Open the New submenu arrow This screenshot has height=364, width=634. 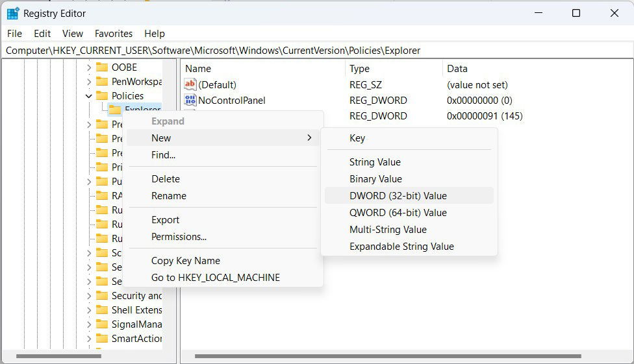309,138
